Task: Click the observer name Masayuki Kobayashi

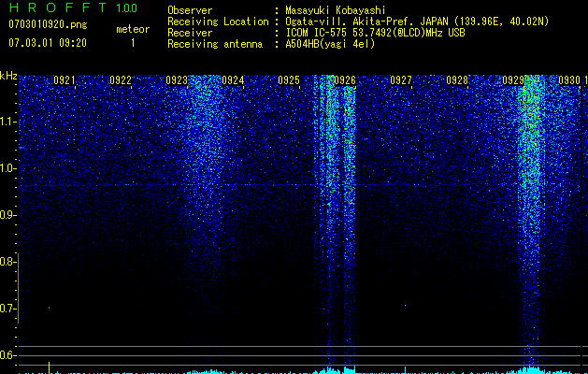Action: (x=336, y=10)
